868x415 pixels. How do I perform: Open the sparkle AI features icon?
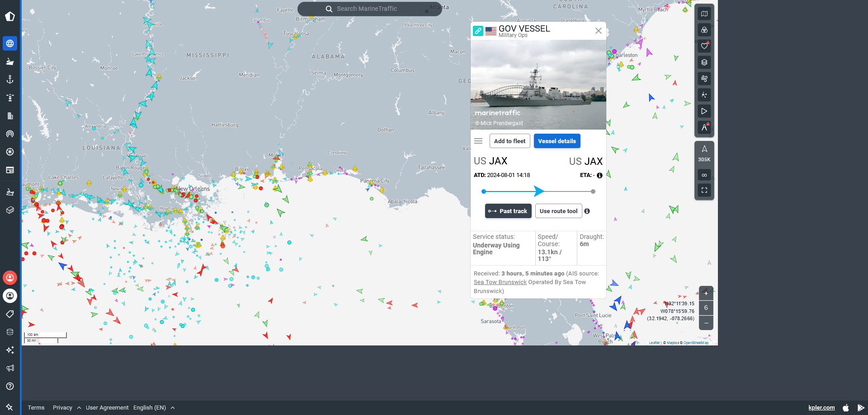(x=10, y=350)
